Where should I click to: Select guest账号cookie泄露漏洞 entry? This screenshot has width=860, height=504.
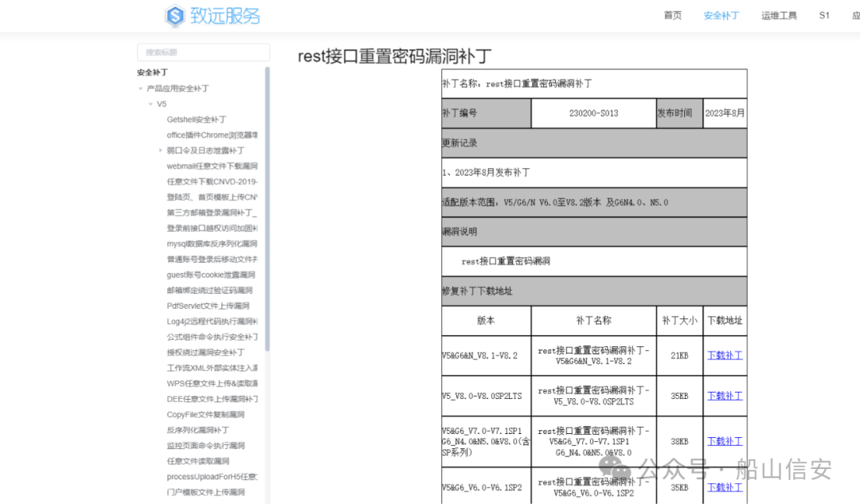(x=211, y=275)
